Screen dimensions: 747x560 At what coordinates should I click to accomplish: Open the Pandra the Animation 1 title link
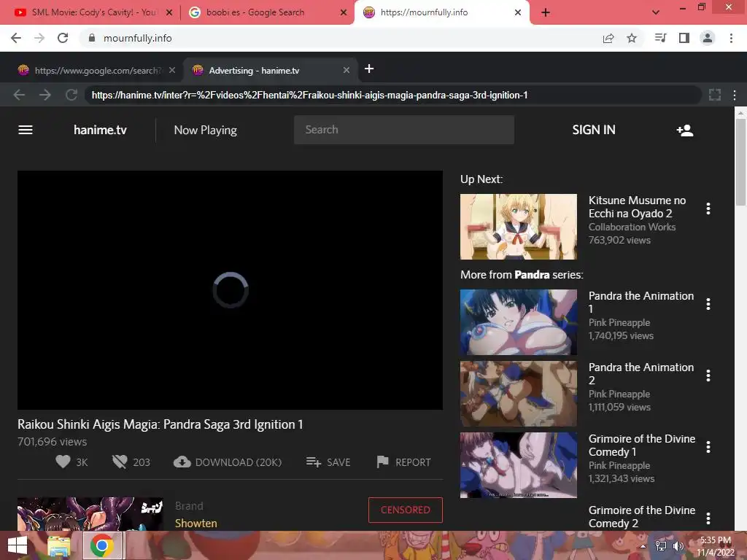point(640,303)
